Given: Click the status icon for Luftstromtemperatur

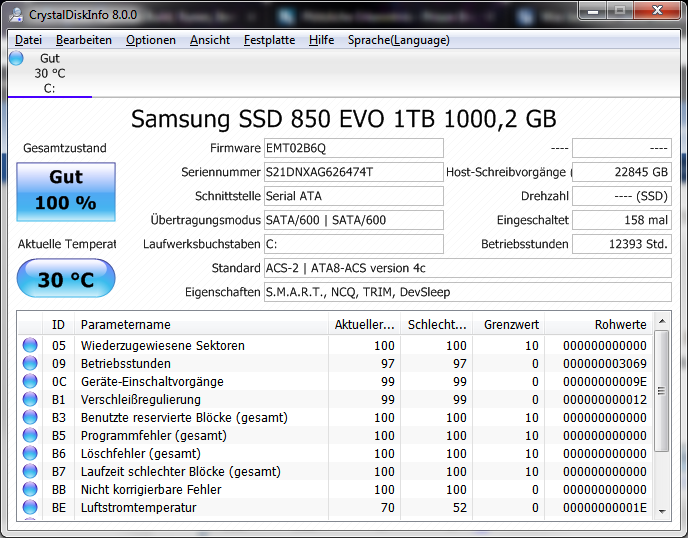Looking at the screenshot, I should 30,507.
